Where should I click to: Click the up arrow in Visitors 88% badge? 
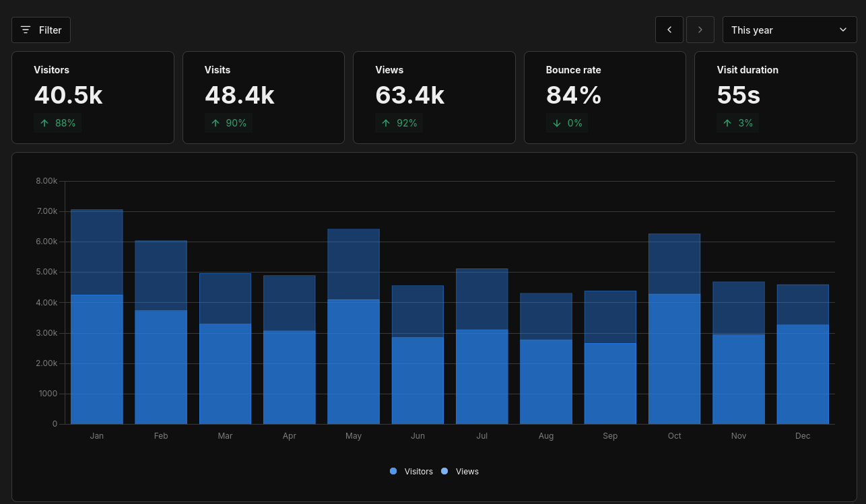point(44,123)
